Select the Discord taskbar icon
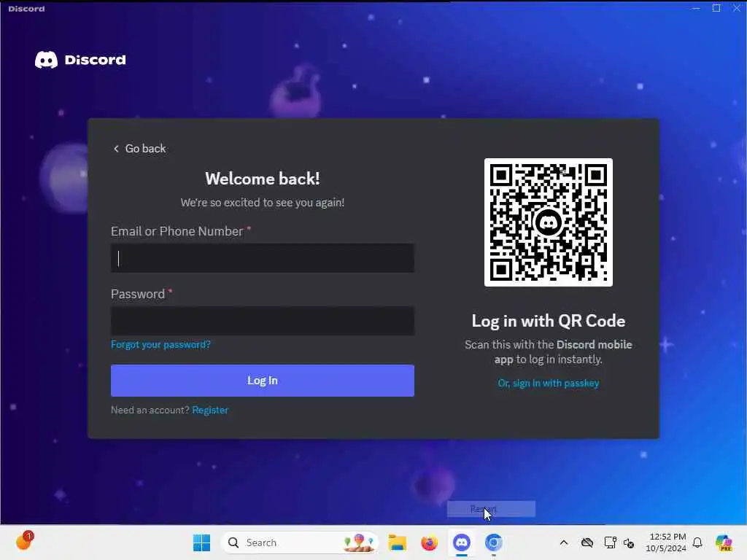This screenshot has width=747, height=560. coord(462,542)
